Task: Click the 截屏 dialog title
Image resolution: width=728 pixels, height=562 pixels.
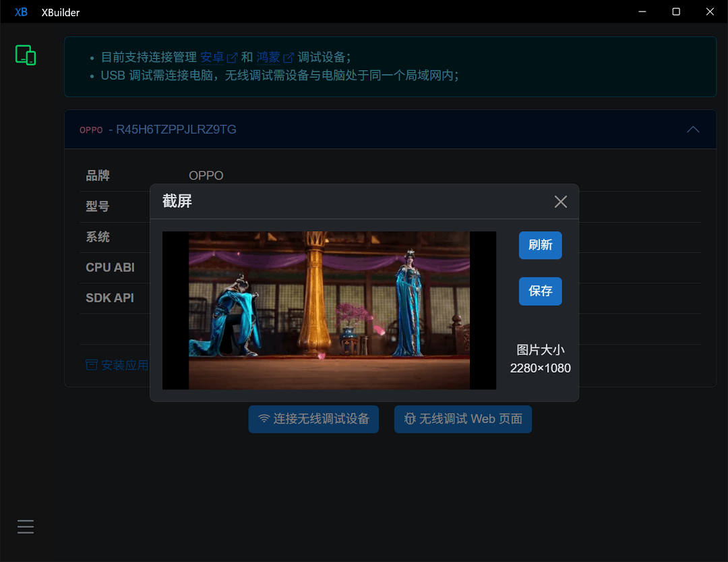Action: click(x=177, y=201)
